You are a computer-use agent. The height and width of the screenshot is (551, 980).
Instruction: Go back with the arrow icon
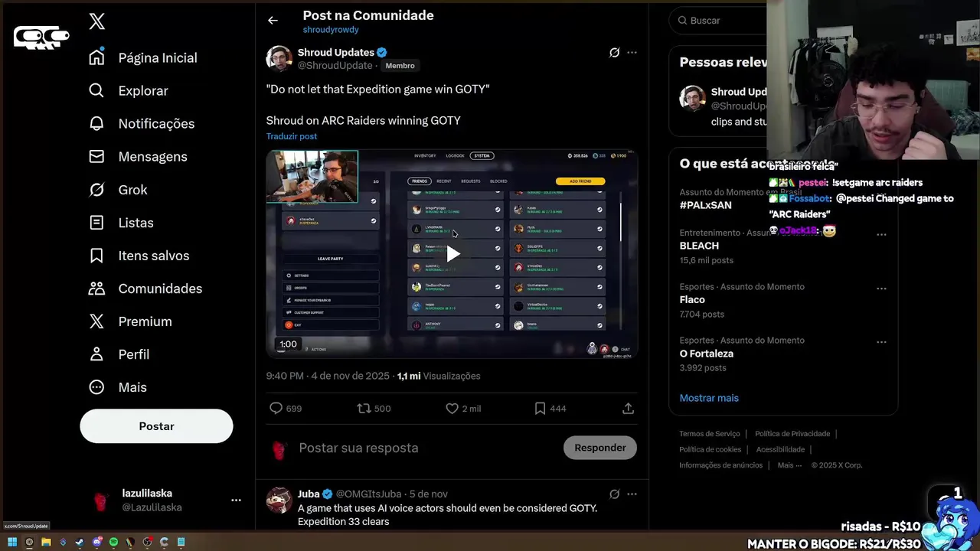point(273,21)
